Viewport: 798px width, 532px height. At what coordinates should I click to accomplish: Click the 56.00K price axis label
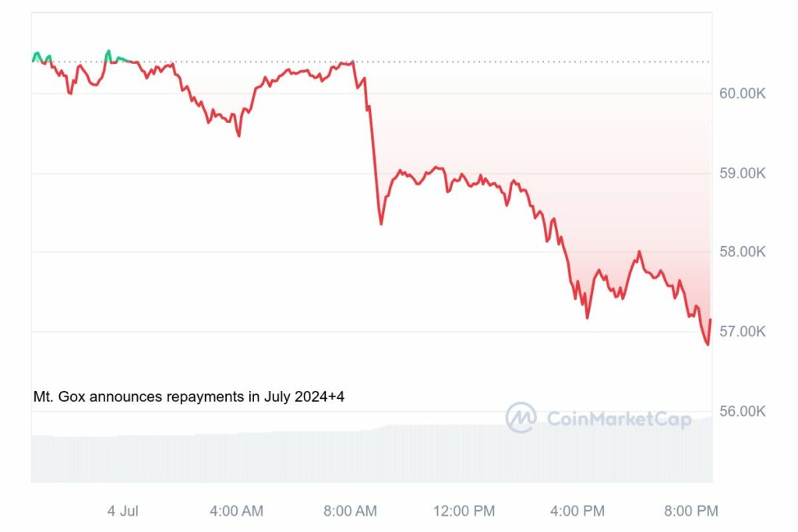tap(742, 411)
